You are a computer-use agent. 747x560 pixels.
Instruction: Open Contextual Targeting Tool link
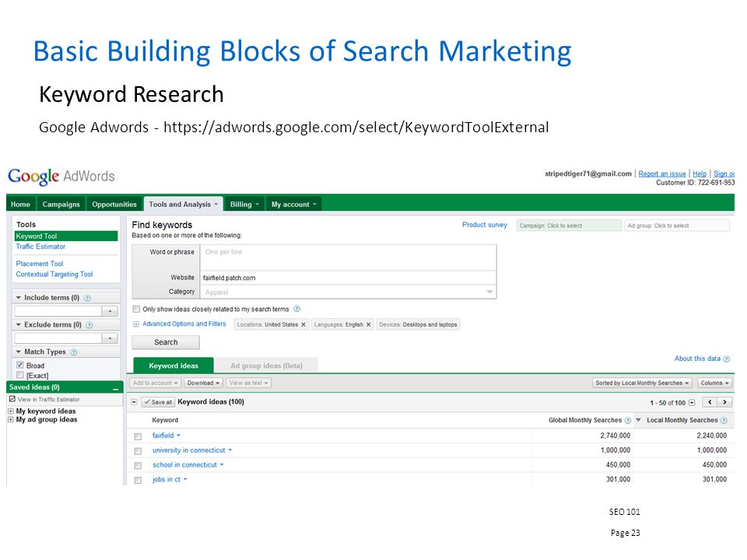54,275
